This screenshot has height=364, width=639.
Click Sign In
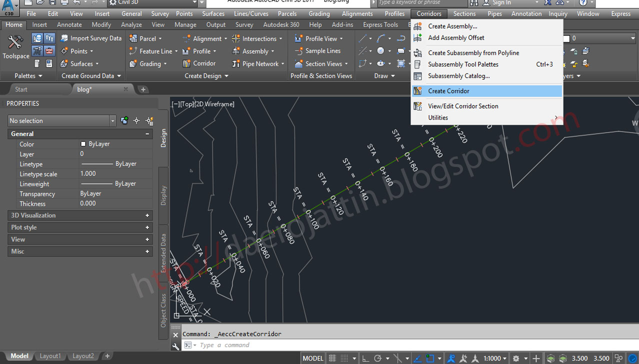click(x=501, y=2)
